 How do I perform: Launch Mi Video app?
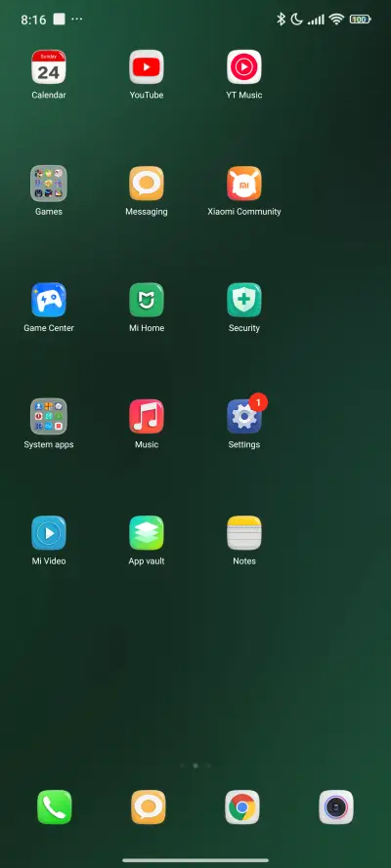point(49,533)
